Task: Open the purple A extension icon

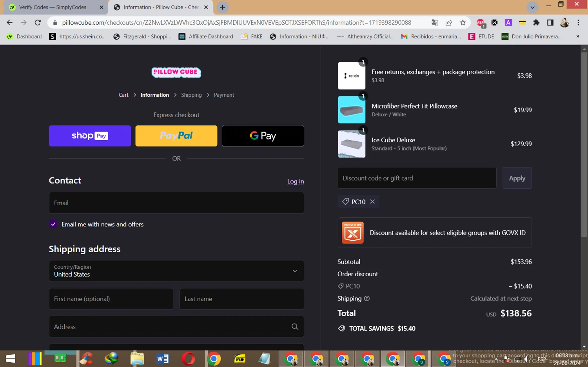Action: (x=508, y=23)
